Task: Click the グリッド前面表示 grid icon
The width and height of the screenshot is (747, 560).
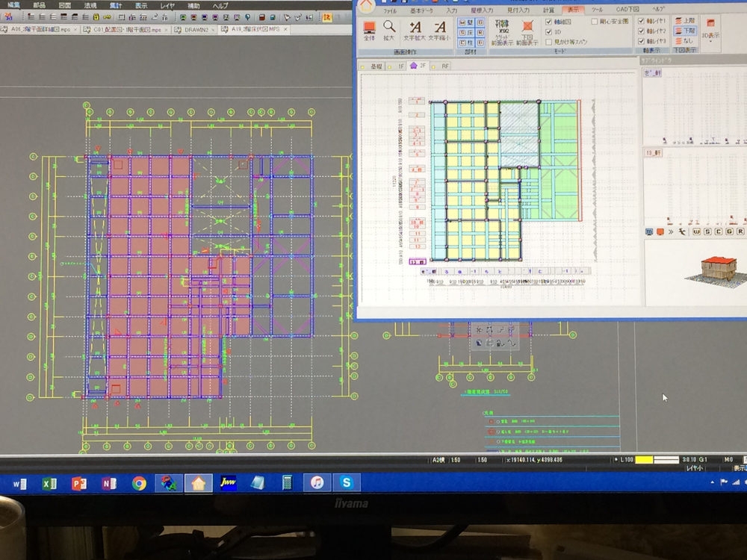Action: click(500, 30)
